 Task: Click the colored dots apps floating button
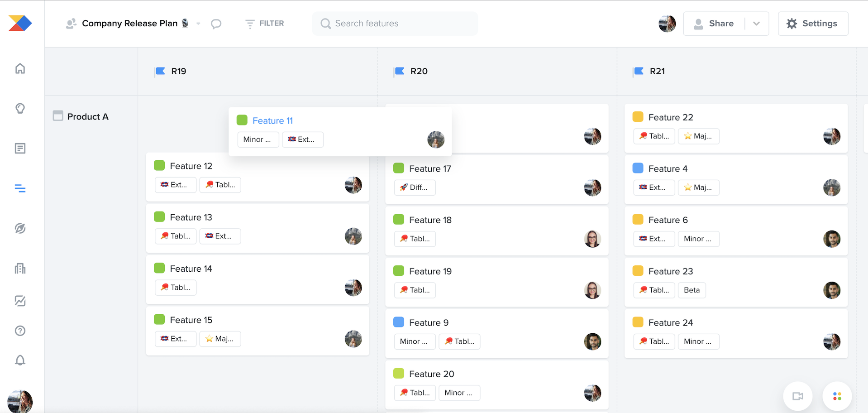click(837, 396)
